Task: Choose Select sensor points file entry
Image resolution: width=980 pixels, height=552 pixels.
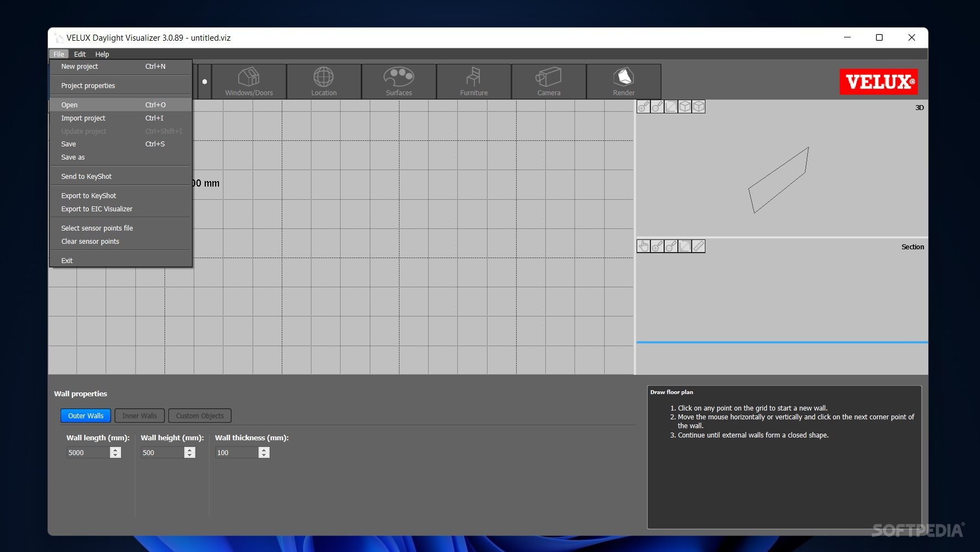Action: (x=121, y=228)
